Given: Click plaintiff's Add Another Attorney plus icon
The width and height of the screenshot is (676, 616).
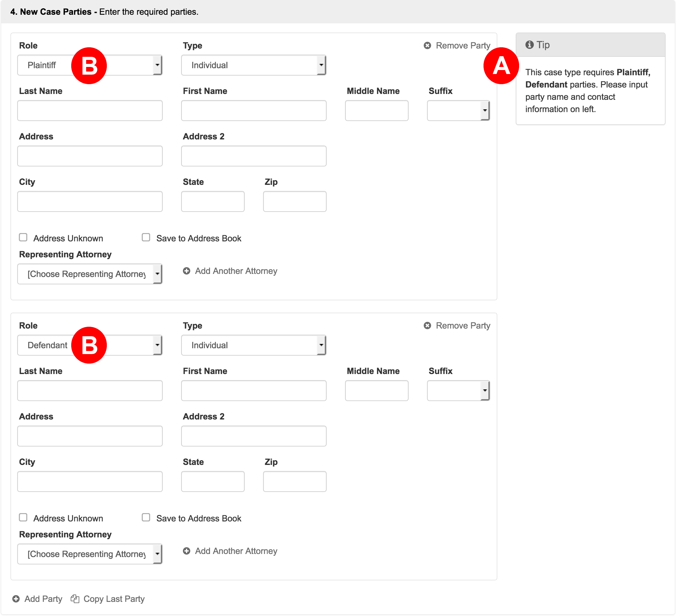Looking at the screenshot, I should tap(186, 271).
